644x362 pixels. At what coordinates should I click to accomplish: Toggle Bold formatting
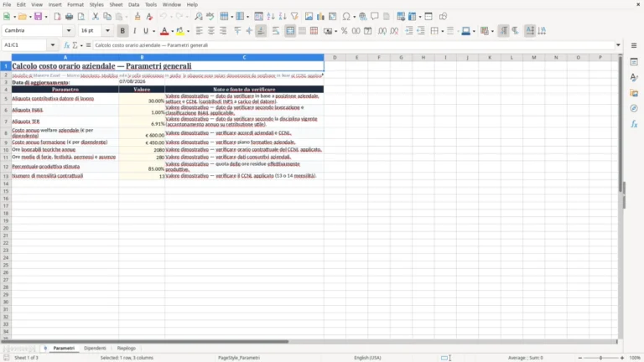coord(122,31)
